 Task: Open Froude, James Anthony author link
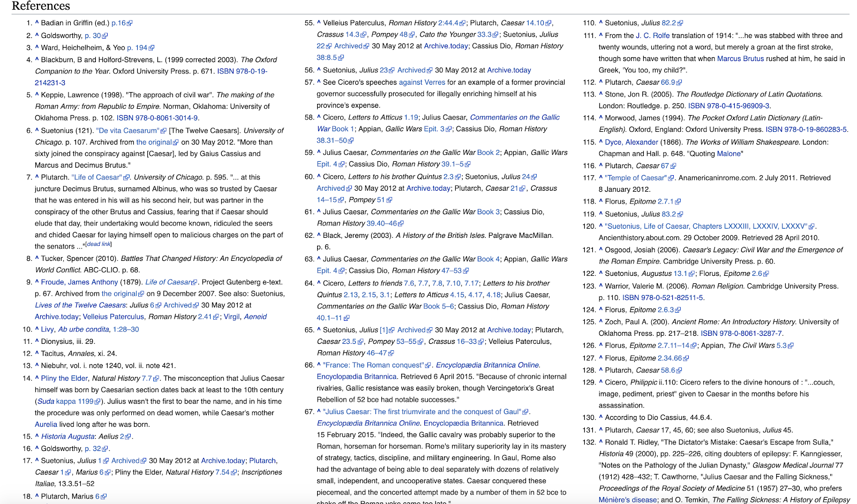click(x=79, y=282)
